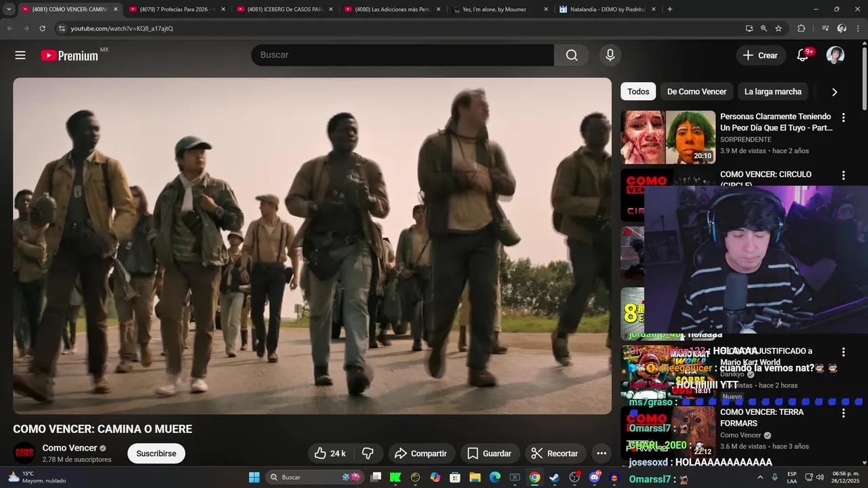Open Personas Claramente Teniendo video thumbnail
868x488 pixels.
click(x=668, y=137)
